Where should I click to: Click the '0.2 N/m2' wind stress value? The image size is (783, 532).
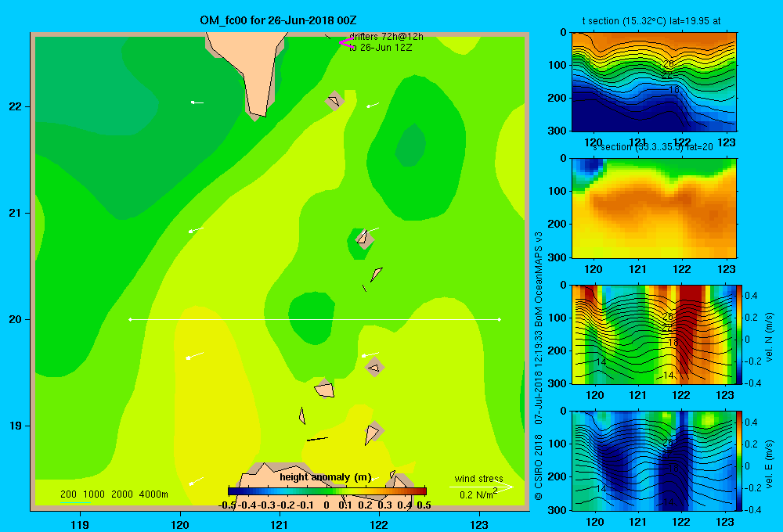478,494
